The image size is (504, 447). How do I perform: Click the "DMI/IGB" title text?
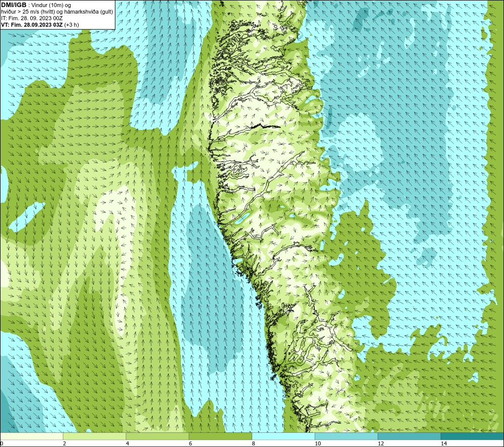[14, 5]
